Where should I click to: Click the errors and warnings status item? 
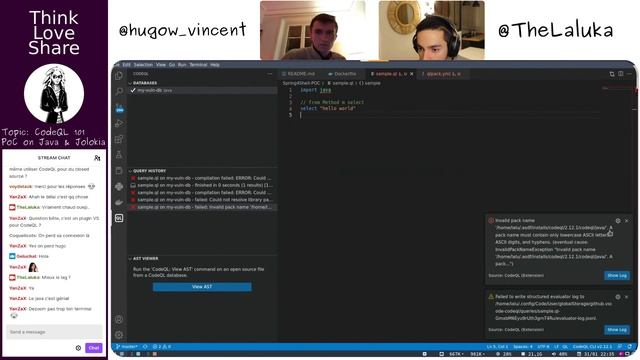tap(162, 347)
